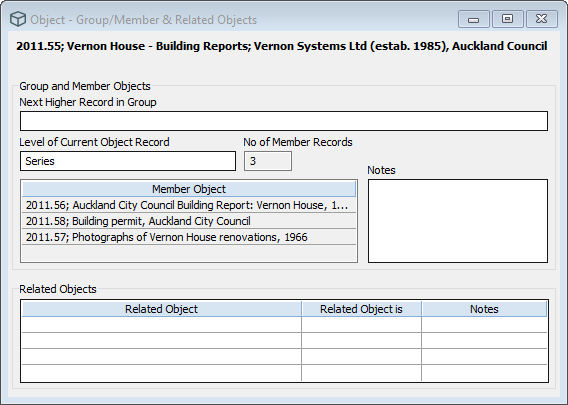Minimize the Group/Member window

[x=473, y=19]
